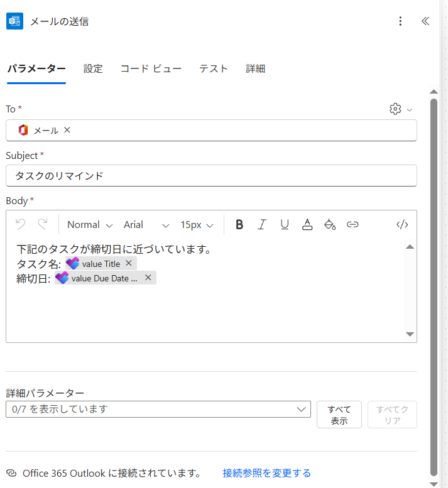The image size is (448, 488).
Task: Switch to the 設定 tab
Action: pos(93,68)
